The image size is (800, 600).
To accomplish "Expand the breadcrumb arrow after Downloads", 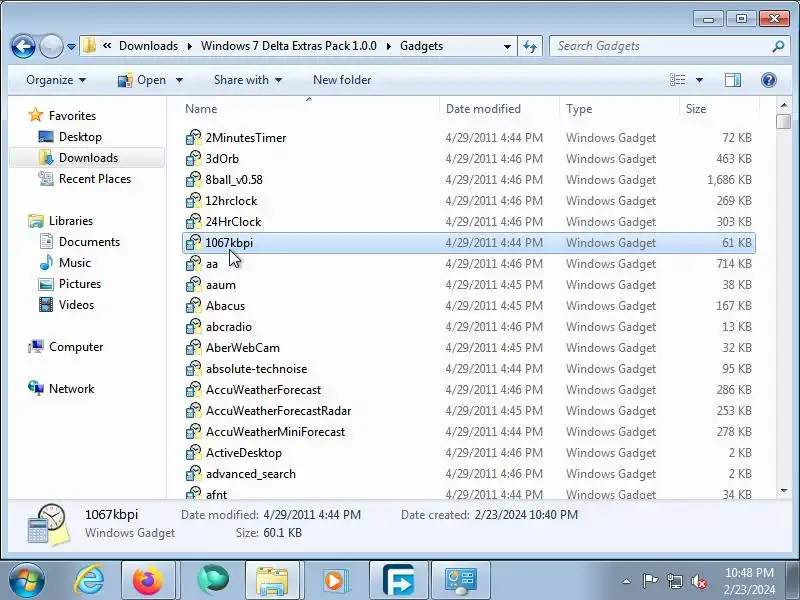I will pyautogui.click(x=189, y=46).
